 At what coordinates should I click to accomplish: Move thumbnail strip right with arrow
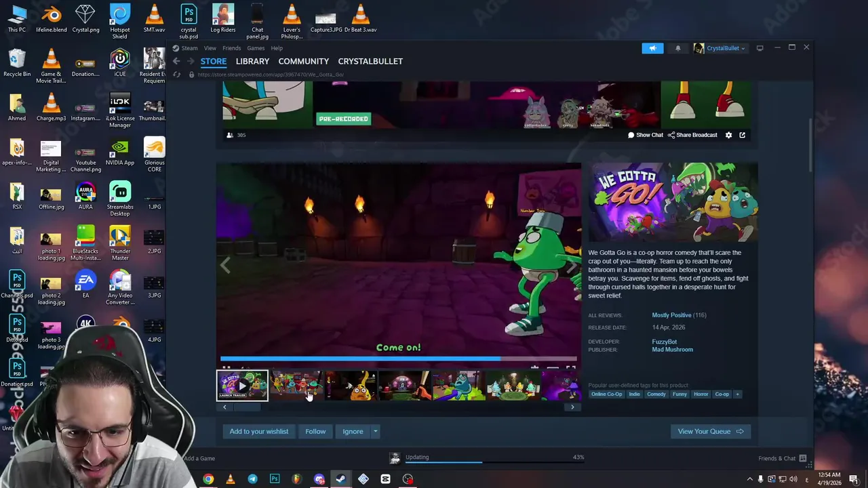[x=572, y=407]
